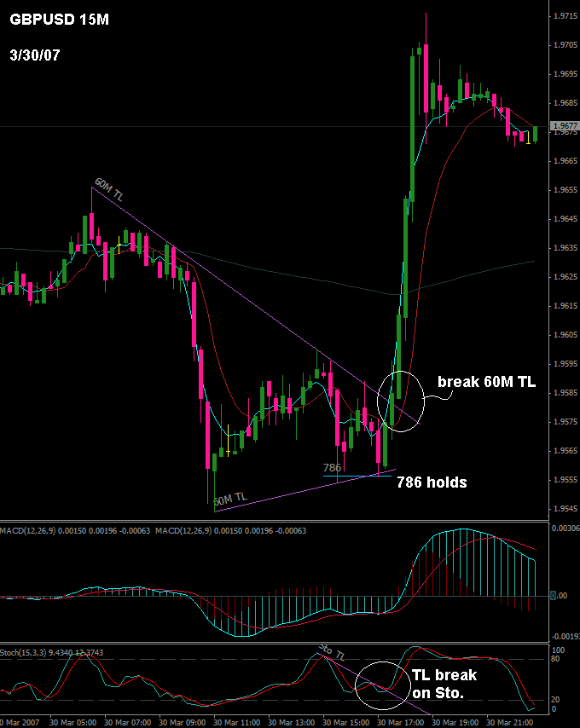The image size is (580, 728).
Task: Click the 30 Mar 05:00 time label
Action: (75, 723)
